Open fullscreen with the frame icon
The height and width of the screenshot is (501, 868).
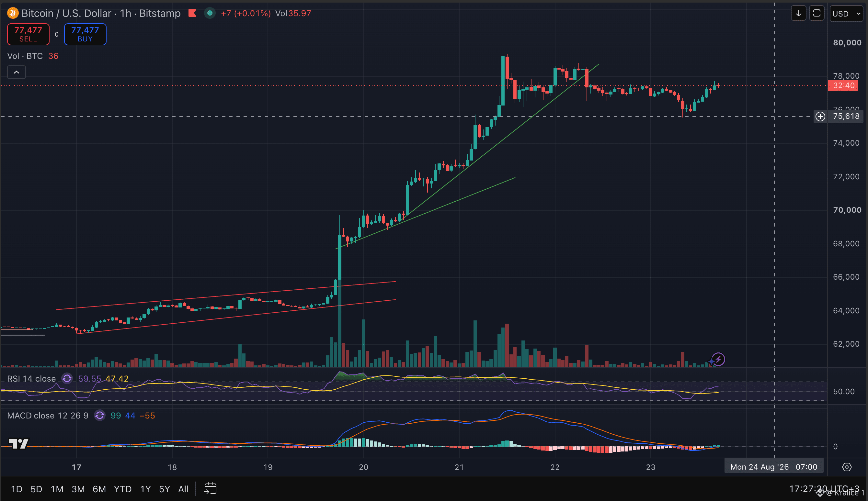(817, 13)
